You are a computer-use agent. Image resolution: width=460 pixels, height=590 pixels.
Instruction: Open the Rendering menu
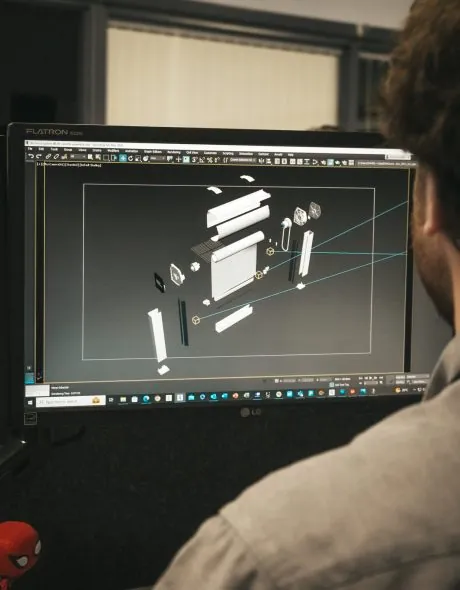173,152
